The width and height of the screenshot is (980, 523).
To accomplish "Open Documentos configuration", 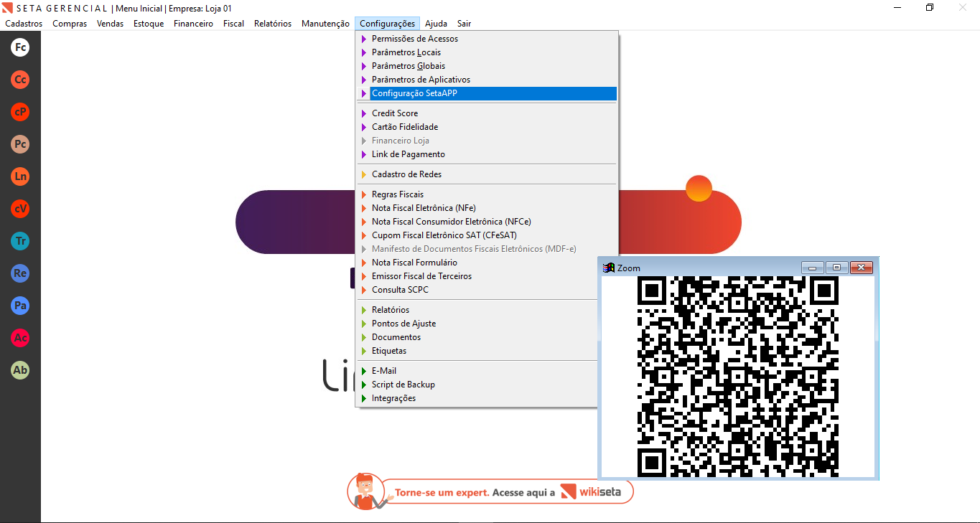I will [477, 337].
